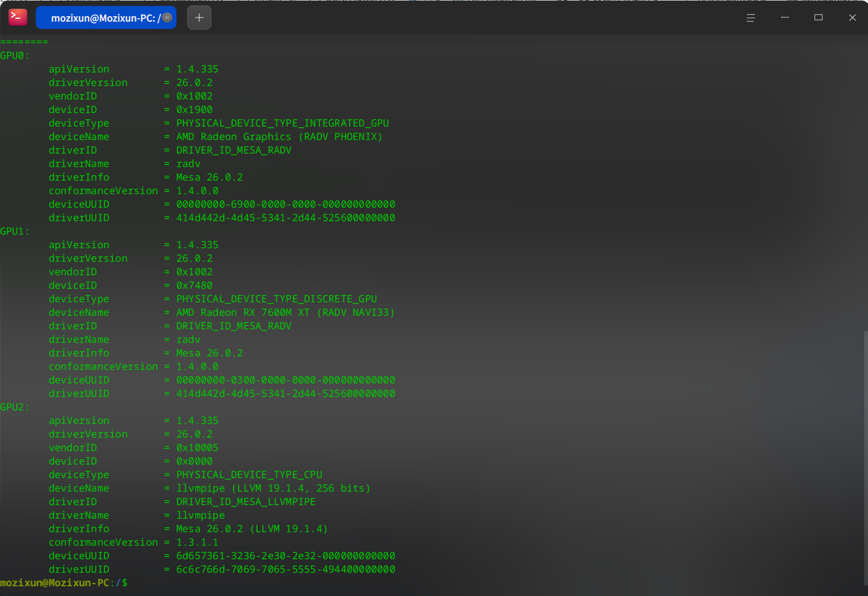Image resolution: width=868 pixels, height=596 pixels.
Task: Click deviceUUID 00000000-6900-0000-0000-000000000000
Action: [286, 204]
